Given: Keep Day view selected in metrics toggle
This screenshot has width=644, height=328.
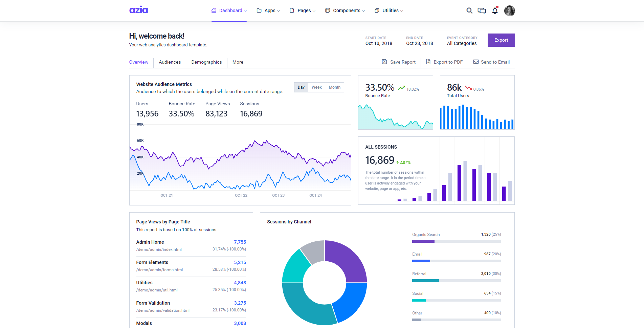Looking at the screenshot, I should click(301, 87).
